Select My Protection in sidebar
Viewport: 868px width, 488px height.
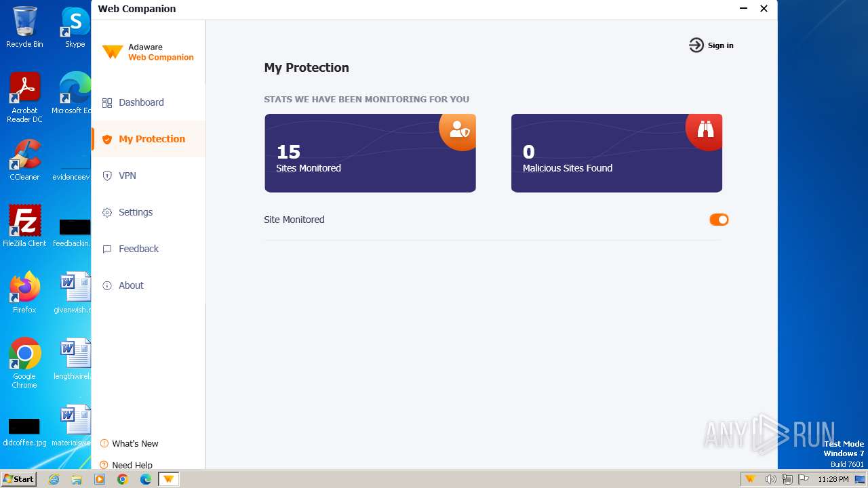(x=148, y=139)
